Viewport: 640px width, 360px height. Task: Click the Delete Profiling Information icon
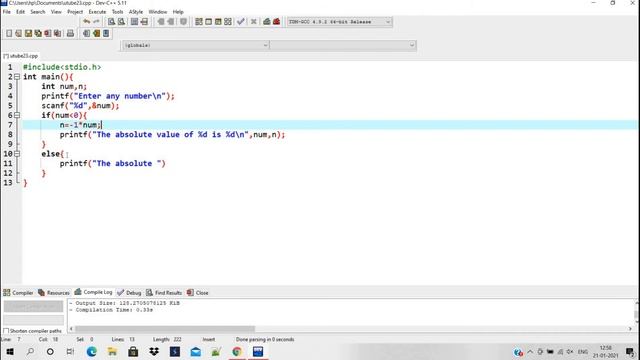276,22
